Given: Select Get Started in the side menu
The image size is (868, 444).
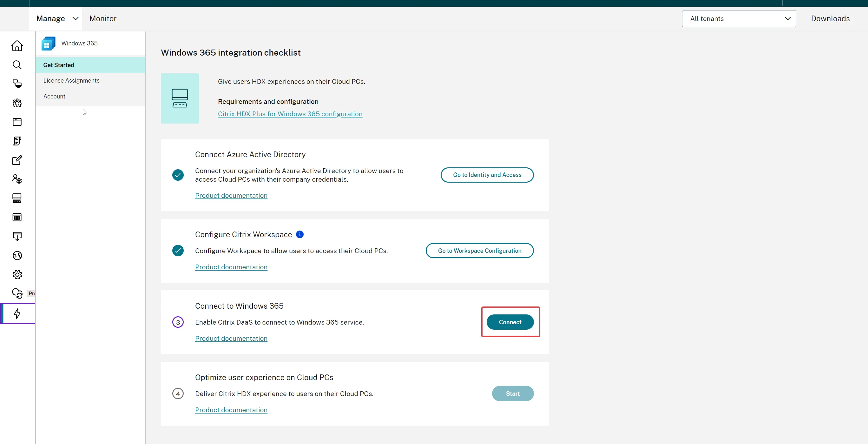Looking at the screenshot, I should tap(90, 65).
